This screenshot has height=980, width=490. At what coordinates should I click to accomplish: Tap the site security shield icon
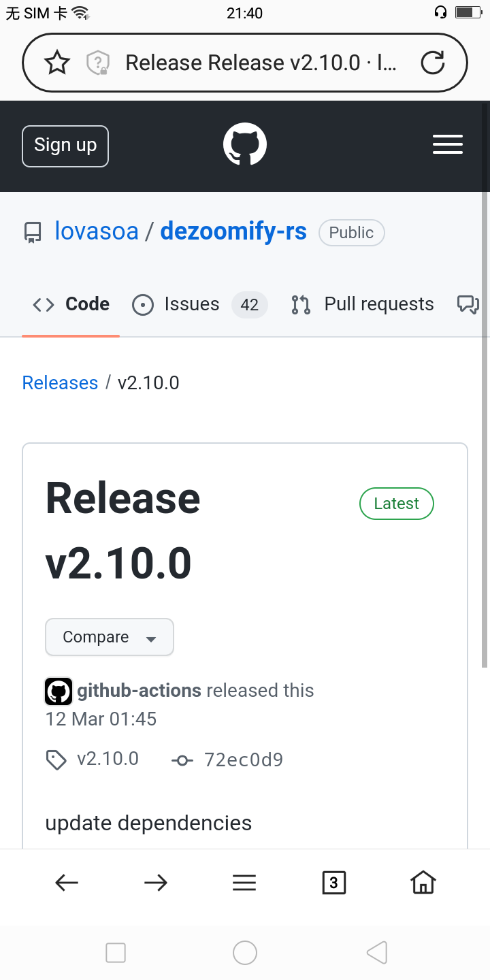[98, 63]
